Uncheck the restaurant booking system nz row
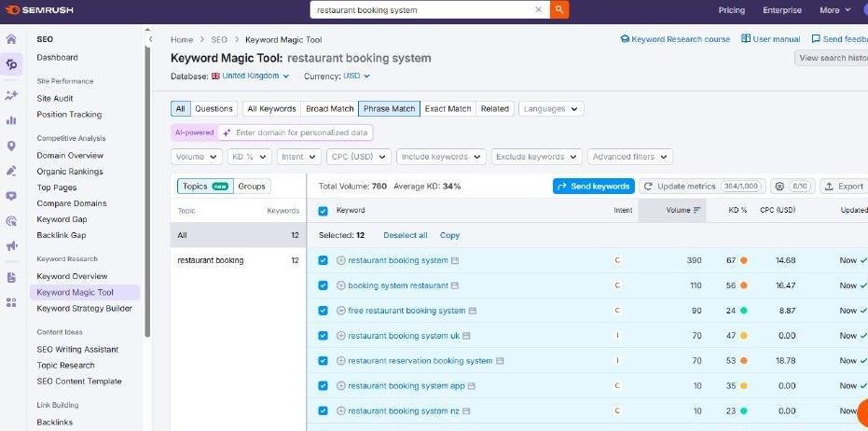 point(324,411)
